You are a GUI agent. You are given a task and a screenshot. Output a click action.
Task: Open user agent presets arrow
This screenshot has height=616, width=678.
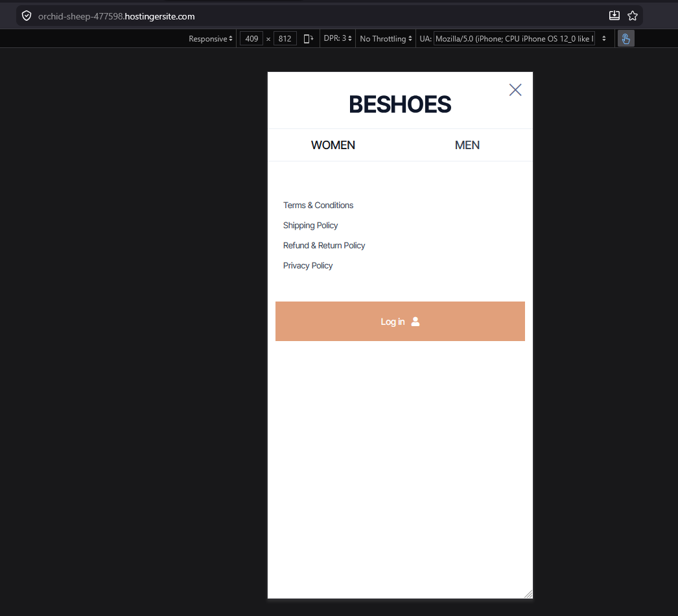tap(604, 38)
